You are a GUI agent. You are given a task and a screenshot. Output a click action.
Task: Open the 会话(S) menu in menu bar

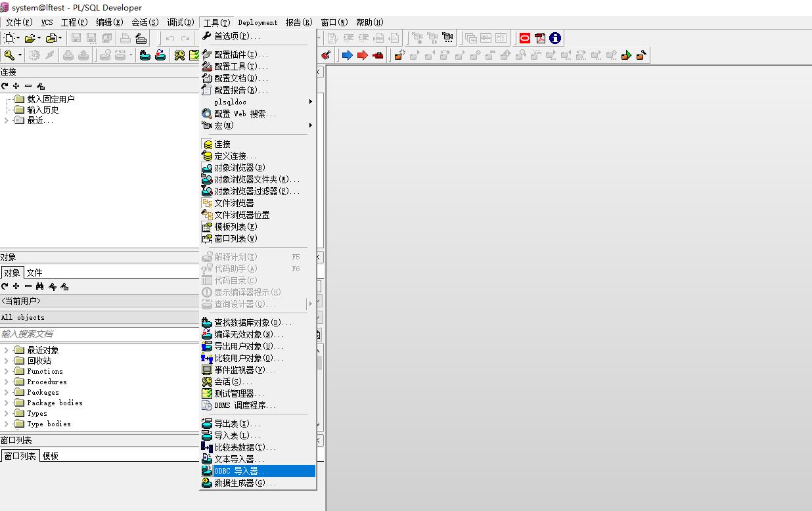[x=145, y=22]
